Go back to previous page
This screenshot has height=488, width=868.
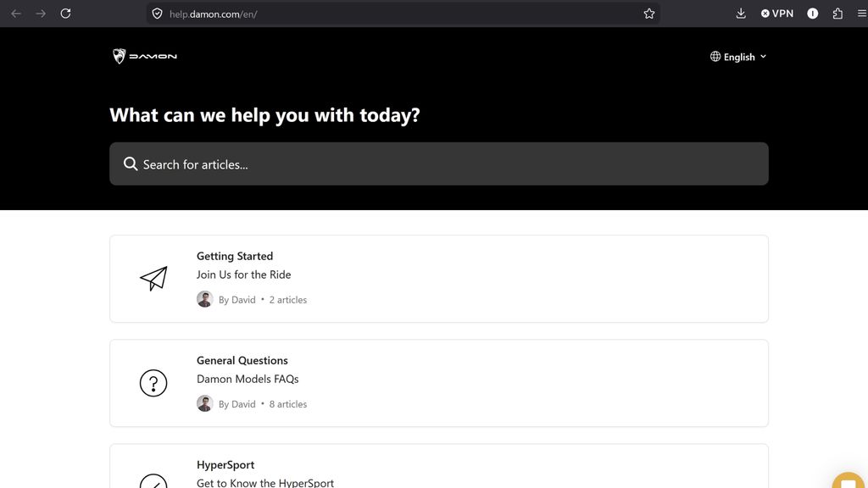pyautogui.click(x=15, y=14)
